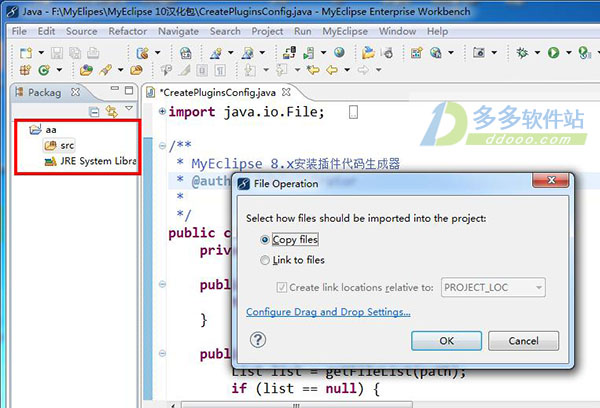This screenshot has height=408, width=600.
Task: Click the Last Edit Location icon
Action: point(313,70)
